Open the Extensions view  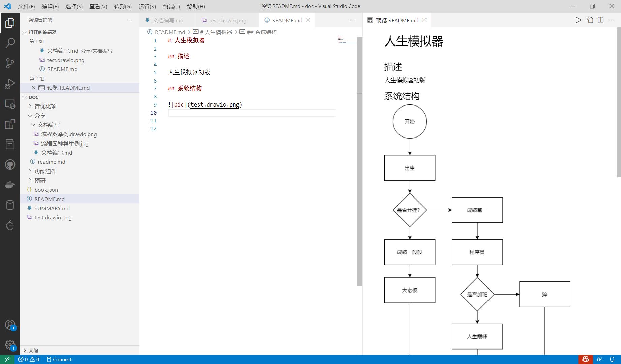click(10, 124)
